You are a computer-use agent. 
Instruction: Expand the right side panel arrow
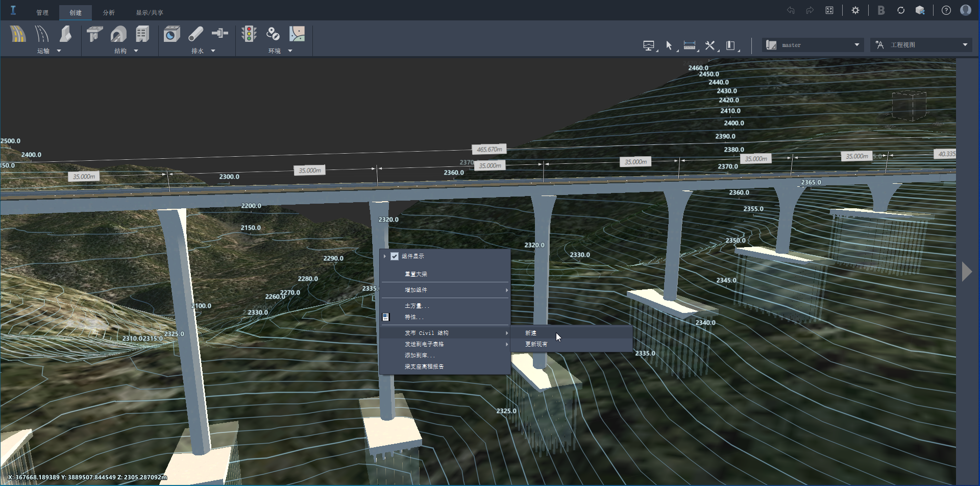[967, 272]
